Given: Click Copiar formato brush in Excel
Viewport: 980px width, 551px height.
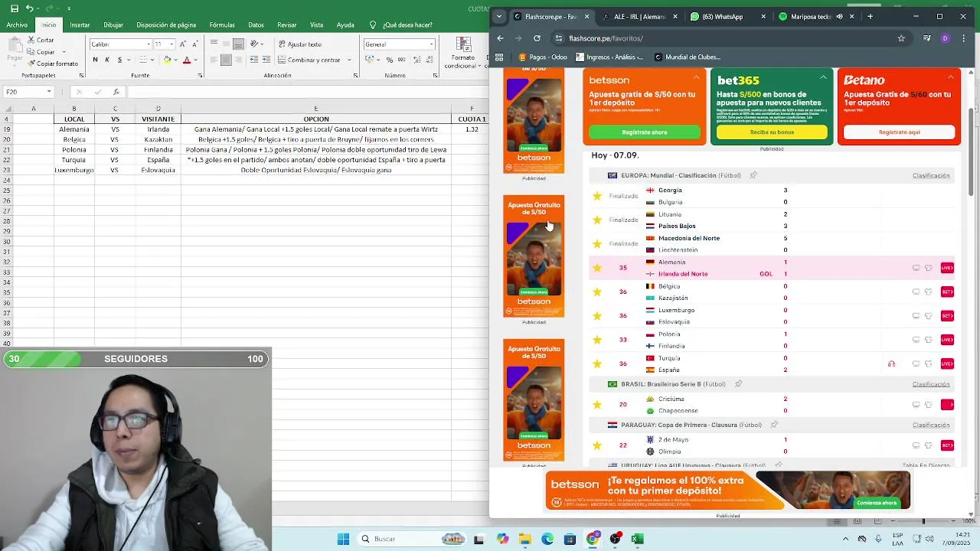Looking at the screenshot, I should (x=53, y=64).
